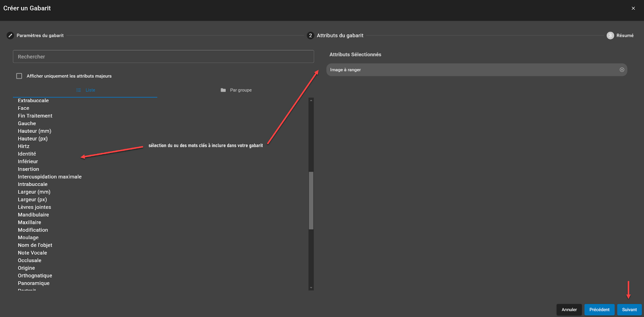Select the Note Vocale attribute
Viewport: 644px width, 317px height.
coord(32,253)
